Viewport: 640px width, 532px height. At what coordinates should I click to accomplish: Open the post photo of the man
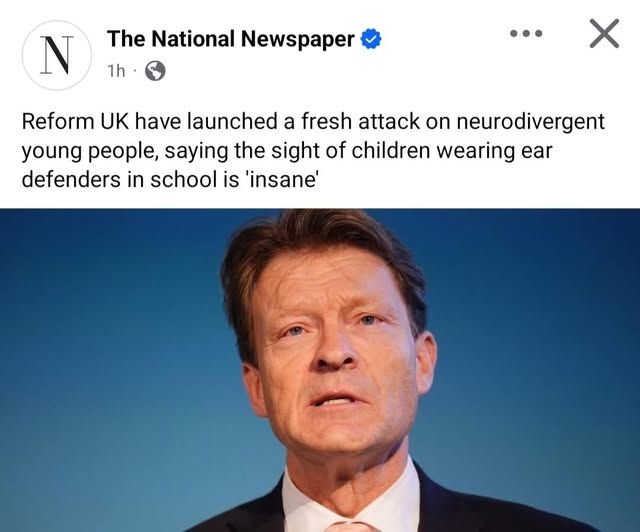(320, 370)
